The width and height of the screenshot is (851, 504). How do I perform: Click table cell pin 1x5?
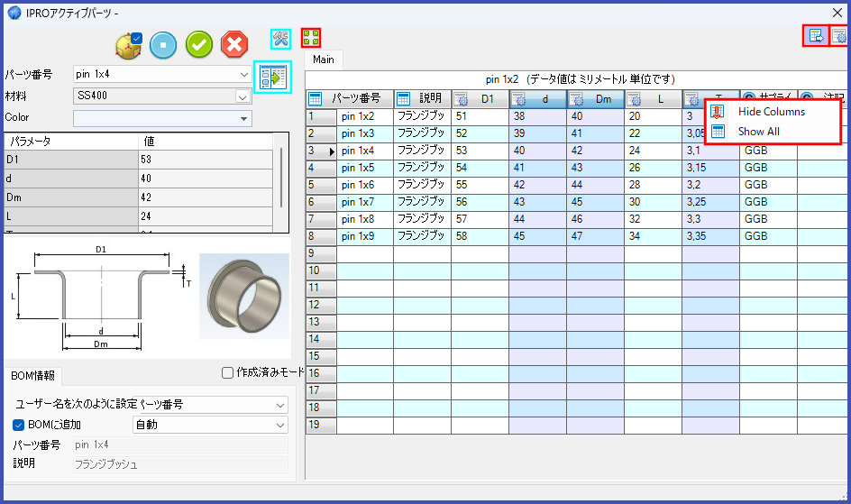click(365, 168)
